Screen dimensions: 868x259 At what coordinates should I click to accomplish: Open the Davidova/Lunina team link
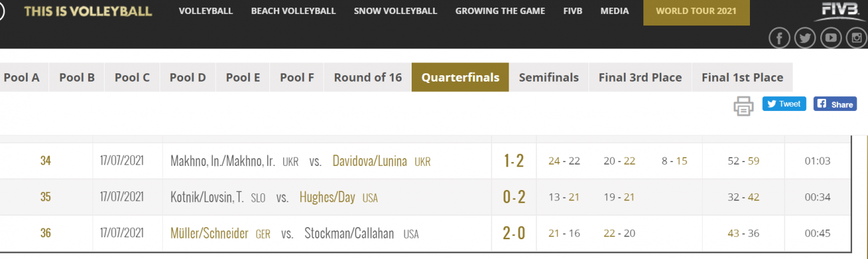tap(370, 161)
